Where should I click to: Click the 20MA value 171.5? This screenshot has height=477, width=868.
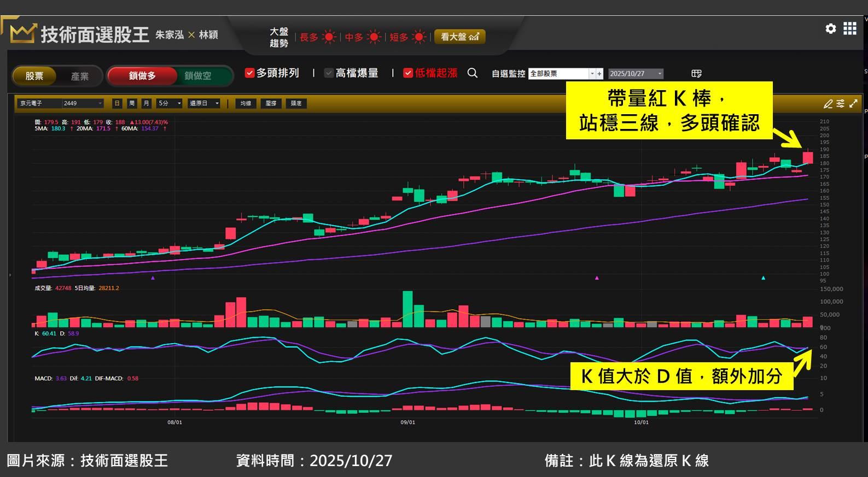coord(103,128)
